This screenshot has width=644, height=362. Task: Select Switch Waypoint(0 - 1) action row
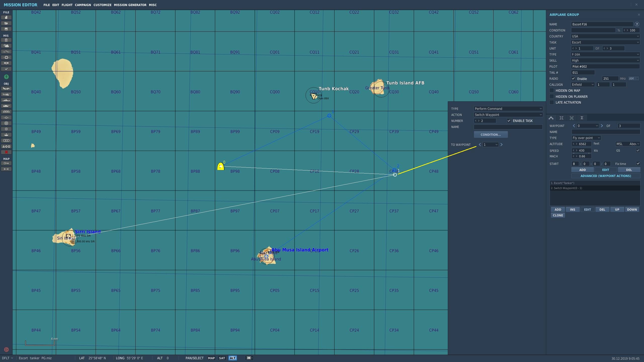click(595, 188)
